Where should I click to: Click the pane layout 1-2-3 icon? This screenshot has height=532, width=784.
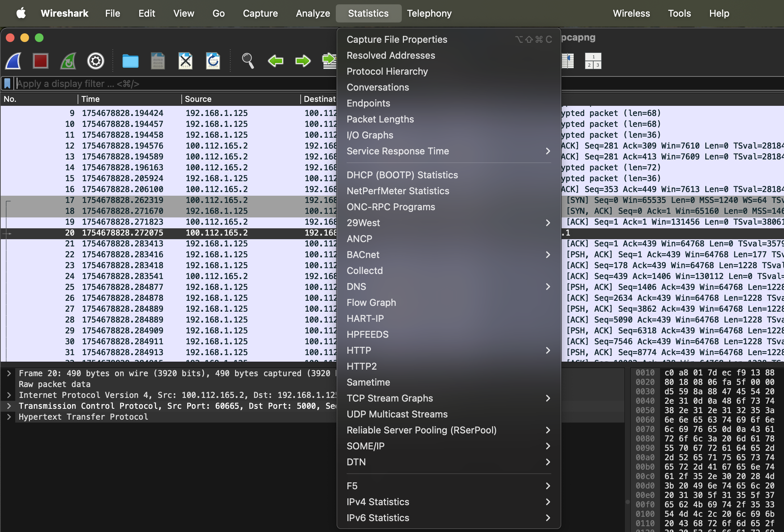pyautogui.click(x=593, y=61)
